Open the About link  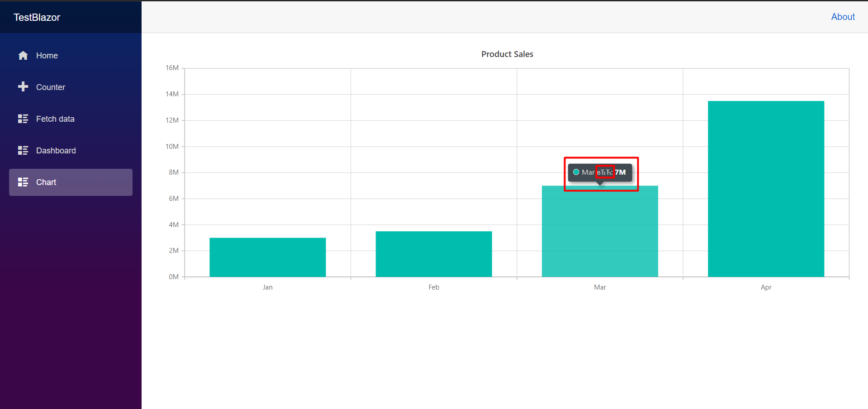[x=843, y=17]
